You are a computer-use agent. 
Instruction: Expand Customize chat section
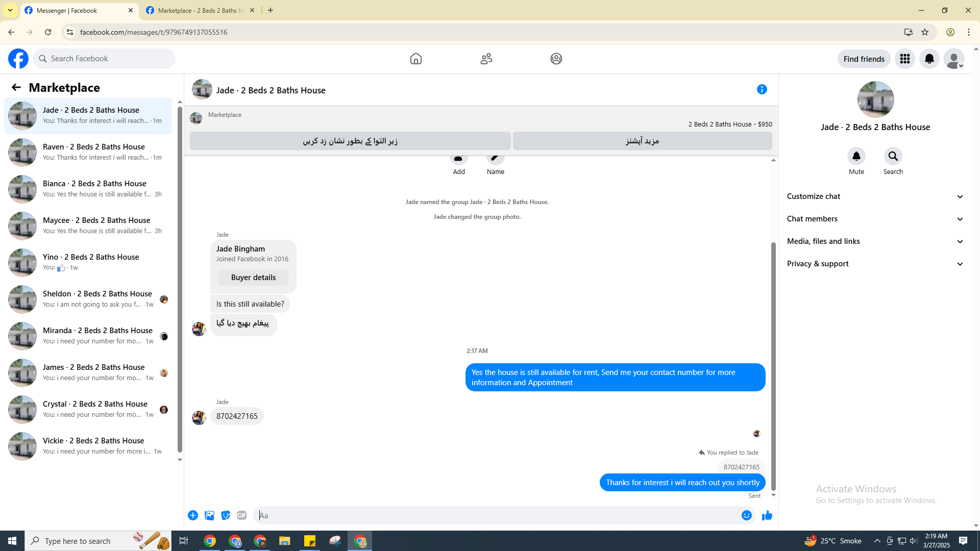[x=875, y=196]
